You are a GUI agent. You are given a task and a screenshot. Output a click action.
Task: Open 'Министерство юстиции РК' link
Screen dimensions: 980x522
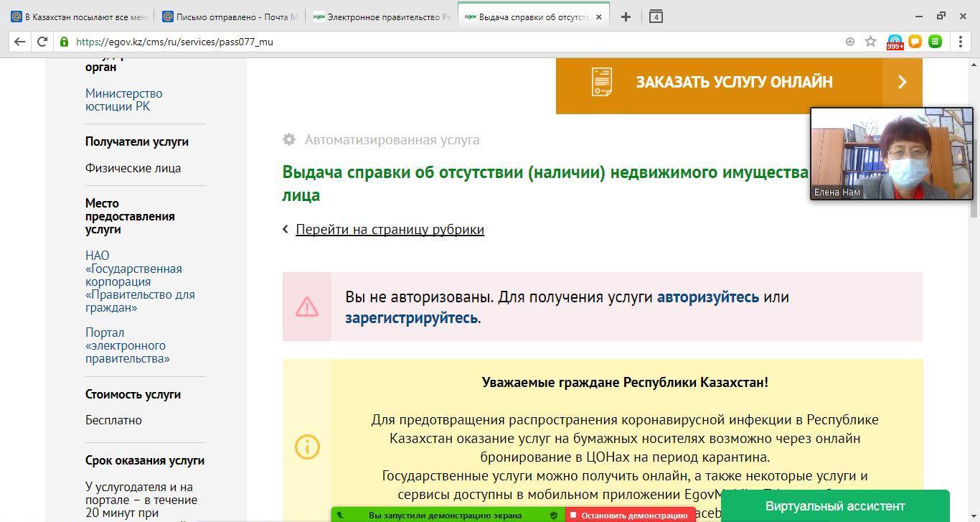[x=123, y=100]
